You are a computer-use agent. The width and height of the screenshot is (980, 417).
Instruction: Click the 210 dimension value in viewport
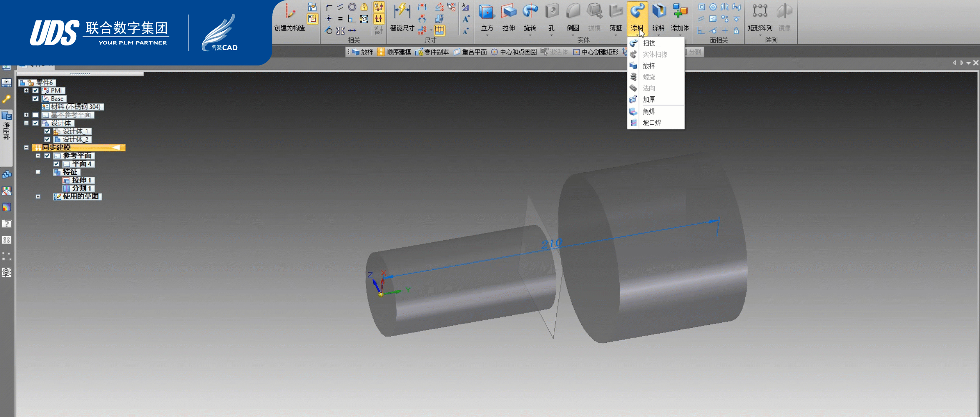[x=552, y=244]
